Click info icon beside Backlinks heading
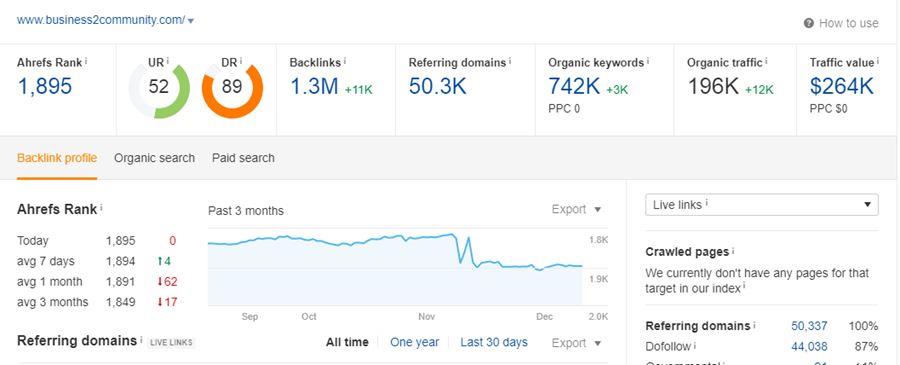Screen dimensions: 900x365 (344, 61)
